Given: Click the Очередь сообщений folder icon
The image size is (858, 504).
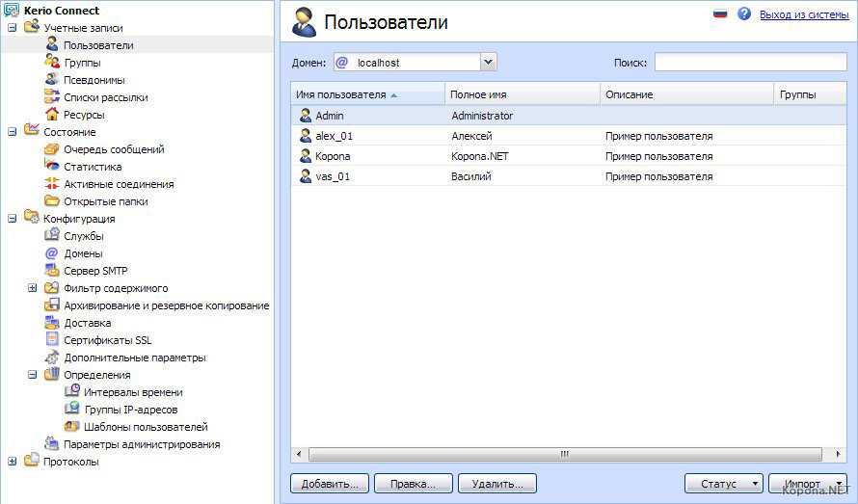Looking at the screenshot, I should [52, 149].
